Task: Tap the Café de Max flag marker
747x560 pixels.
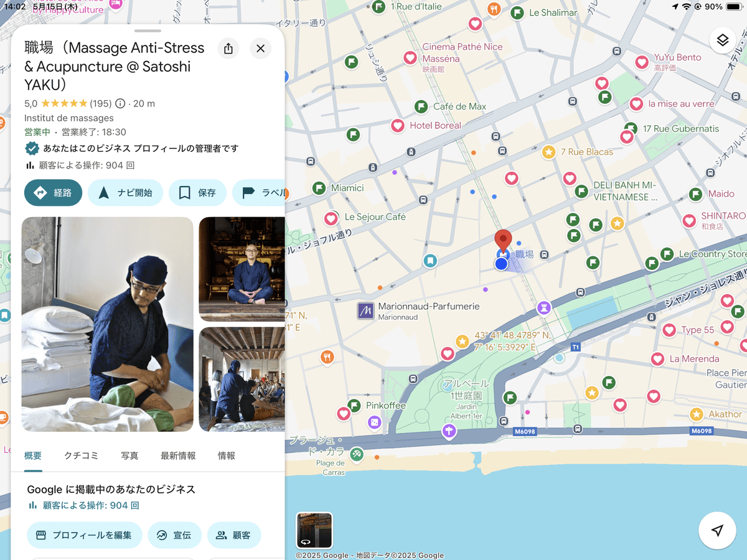Action: pos(421,106)
